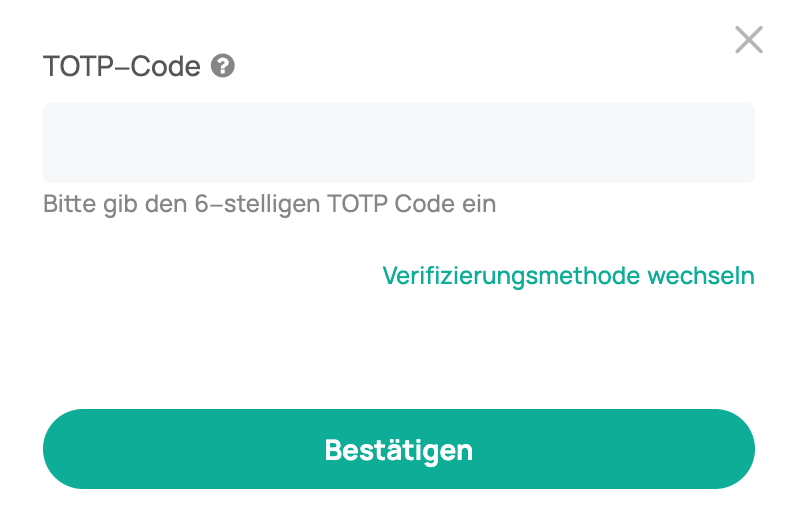This screenshot has height=518, width=790.
Task: Click the question mark help icon
Action: coord(223,67)
